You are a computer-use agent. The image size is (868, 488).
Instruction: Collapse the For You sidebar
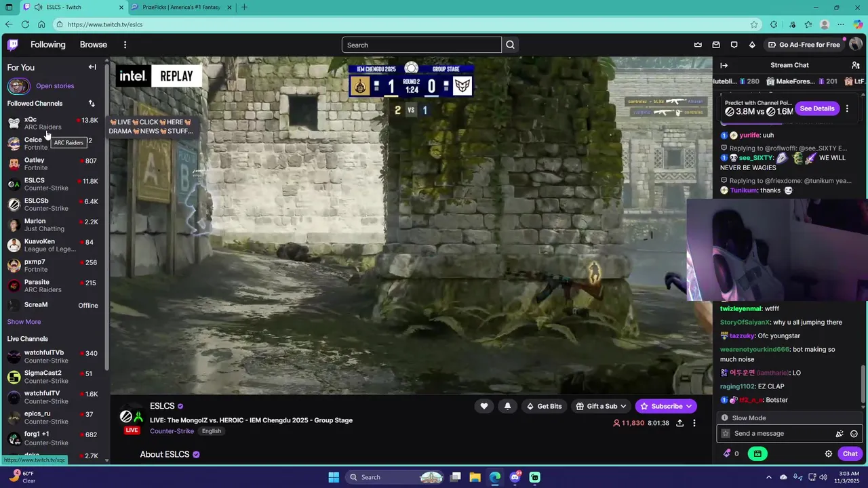[92, 67]
